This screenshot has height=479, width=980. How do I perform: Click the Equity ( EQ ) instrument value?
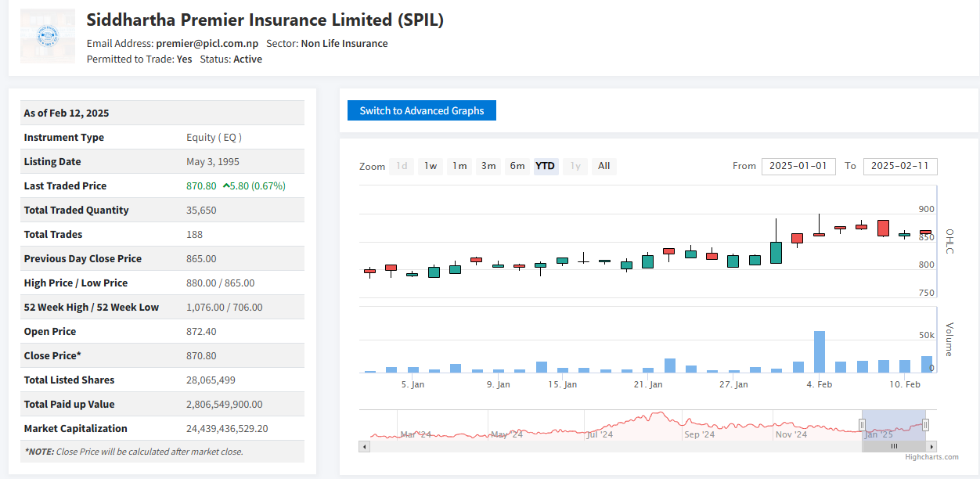pyautogui.click(x=214, y=138)
